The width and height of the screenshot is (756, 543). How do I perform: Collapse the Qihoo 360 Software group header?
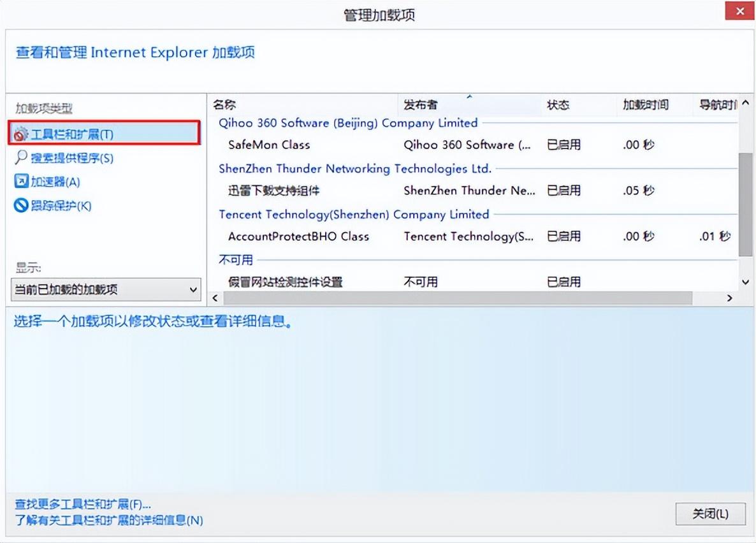point(347,123)
